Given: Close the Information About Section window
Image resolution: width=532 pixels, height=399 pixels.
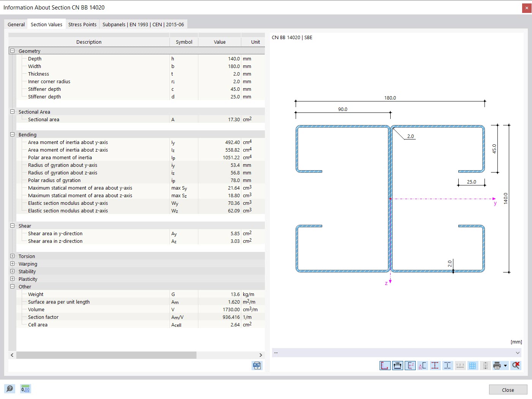Looking at the screenshot, I should click(x=527, y=8).
